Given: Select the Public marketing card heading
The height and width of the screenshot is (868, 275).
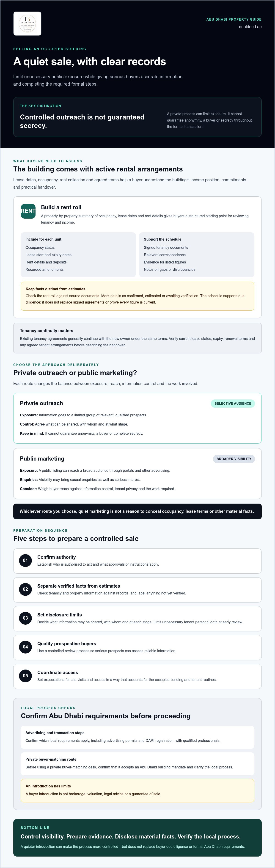Looking at the screenshot, I should point(42,458).
